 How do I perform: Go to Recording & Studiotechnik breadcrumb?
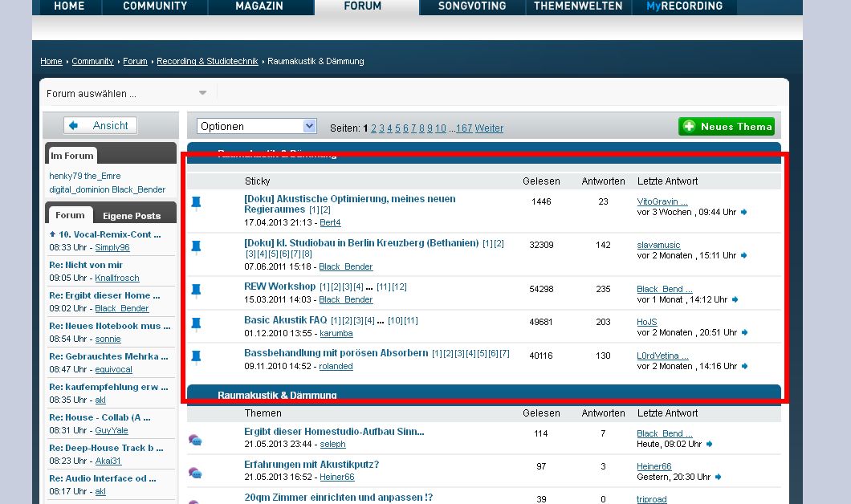click(x=207, y=61)
